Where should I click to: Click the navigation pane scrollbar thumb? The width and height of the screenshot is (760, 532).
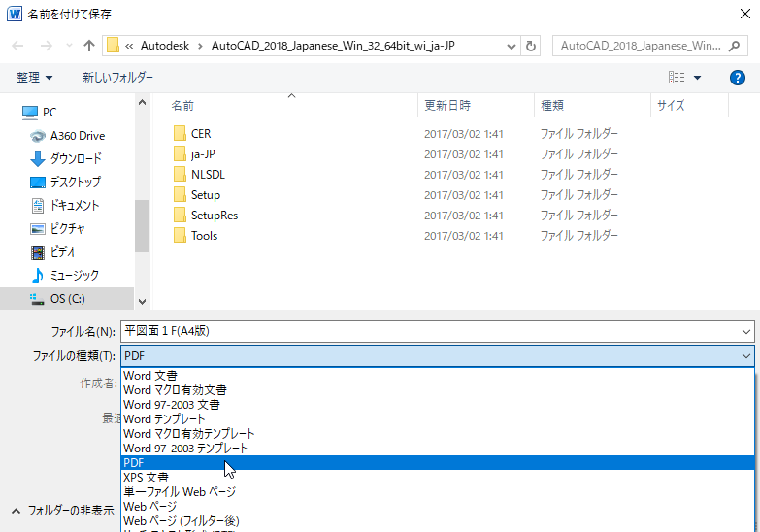click(x=142, y=226)
